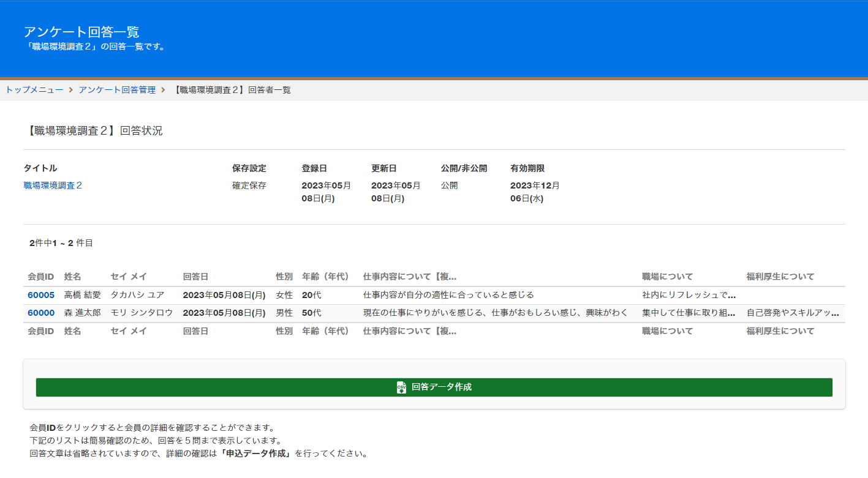Viewport: 868px width, 478px height.
Task: Click the 【職場環境調査２】回答者一覧 breadcrumb text
Action: click(x=232, y=90)
